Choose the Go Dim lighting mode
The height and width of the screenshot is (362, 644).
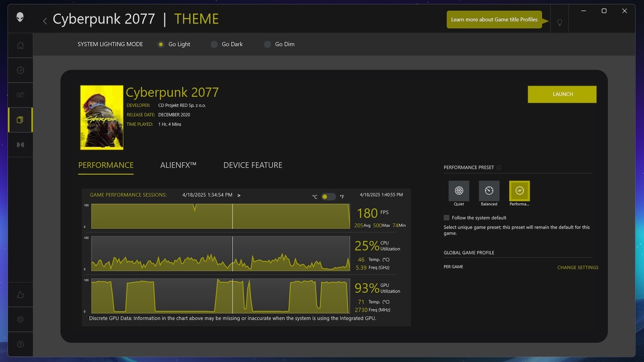point(268,45)
